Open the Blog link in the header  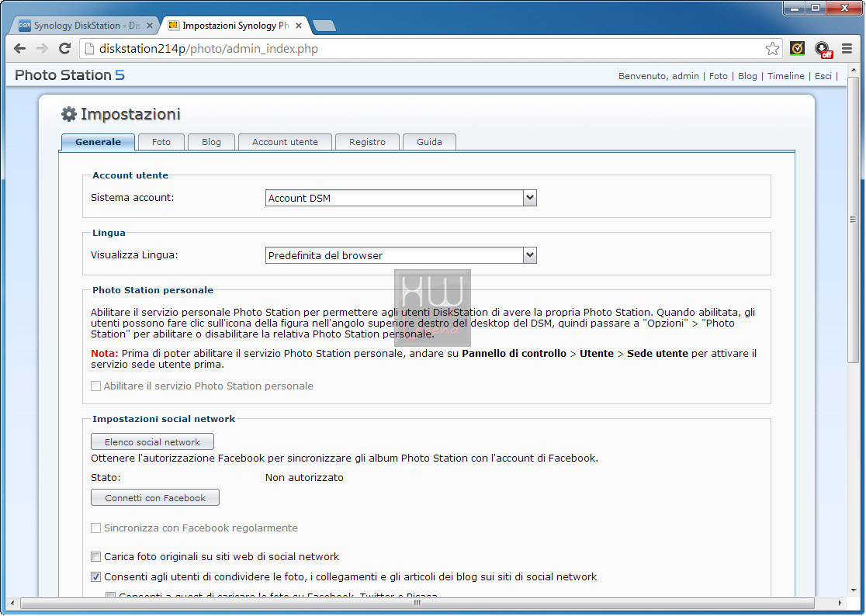[x=747, y=76]
